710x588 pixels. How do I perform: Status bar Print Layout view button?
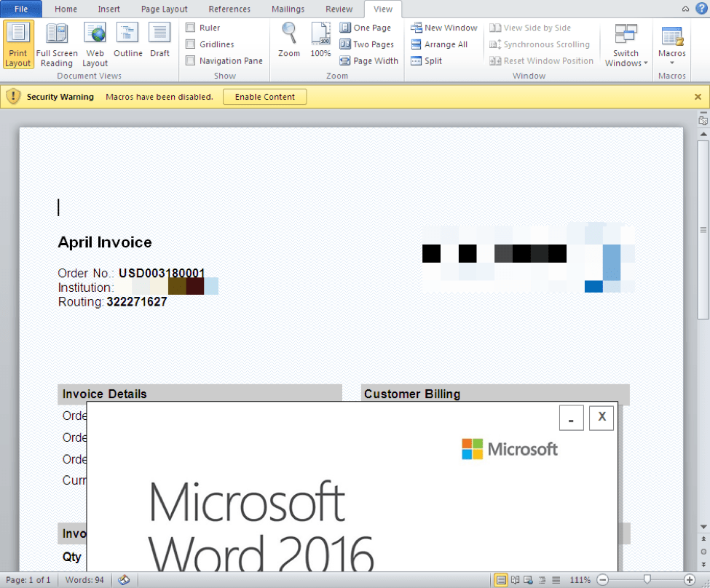pos(501,580)
